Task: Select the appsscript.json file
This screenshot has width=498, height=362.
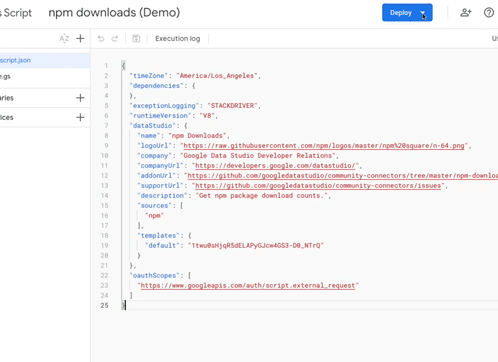Action: [45, 60]
